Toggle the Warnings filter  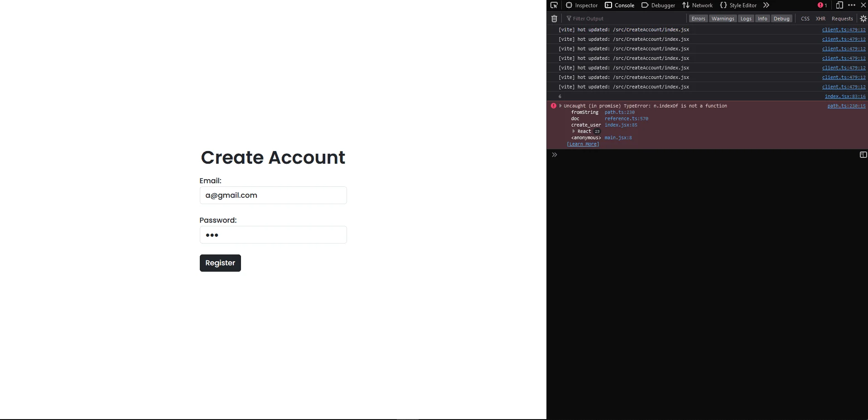click(723, 19)
